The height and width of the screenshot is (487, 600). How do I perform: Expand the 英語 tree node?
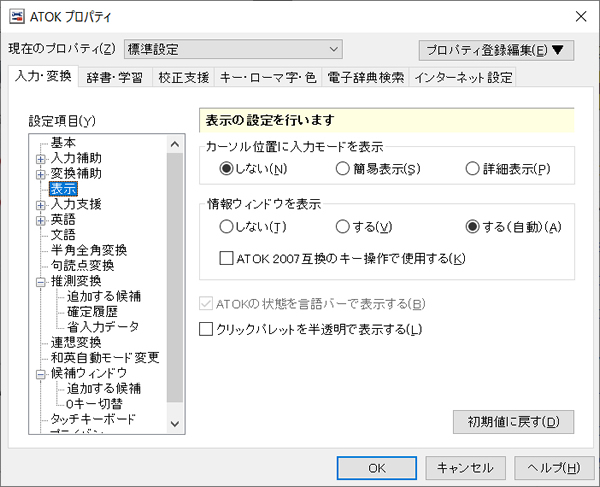click(x=40, y=221)
